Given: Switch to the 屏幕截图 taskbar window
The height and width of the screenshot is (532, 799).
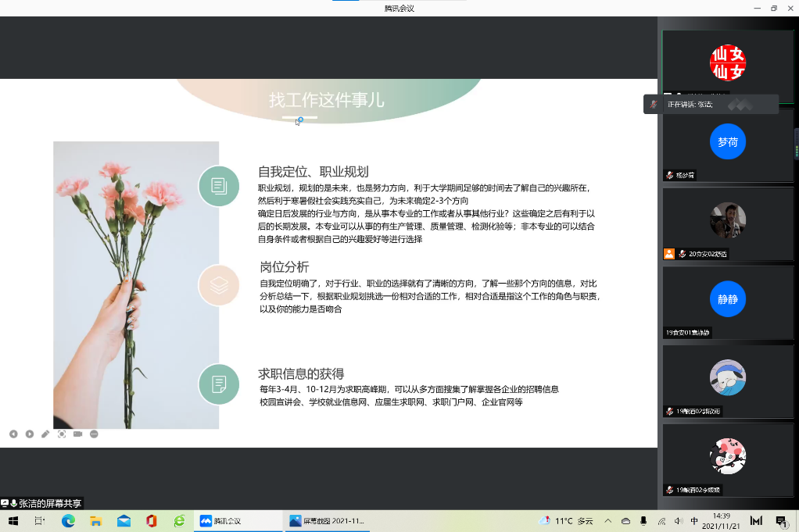Looking at the screenshot, I should tap(326, 521).
